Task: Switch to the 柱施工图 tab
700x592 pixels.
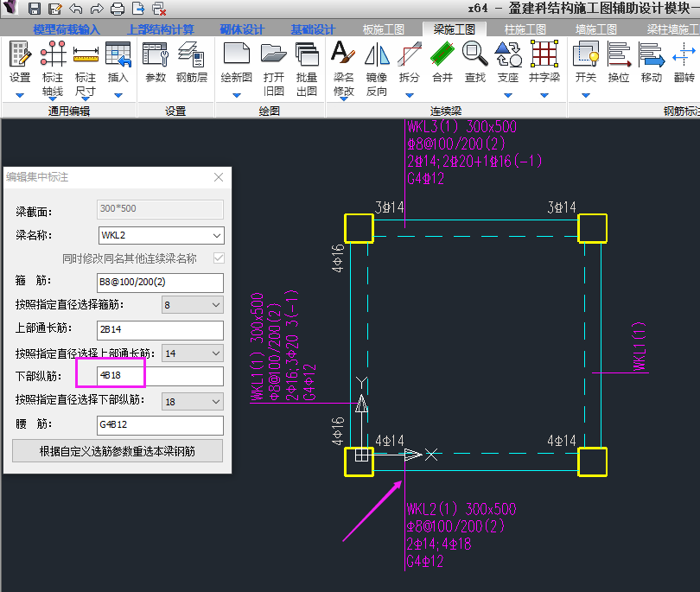Action: click(x=525, y=29)
